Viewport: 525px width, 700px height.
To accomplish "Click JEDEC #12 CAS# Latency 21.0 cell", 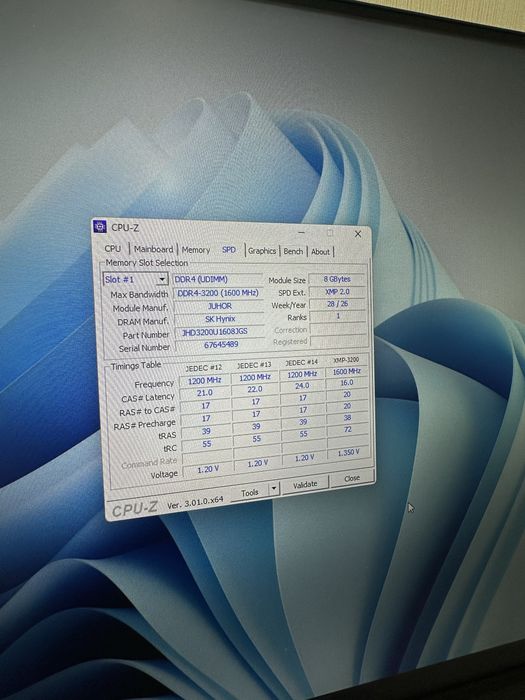I will coord(204,393).
